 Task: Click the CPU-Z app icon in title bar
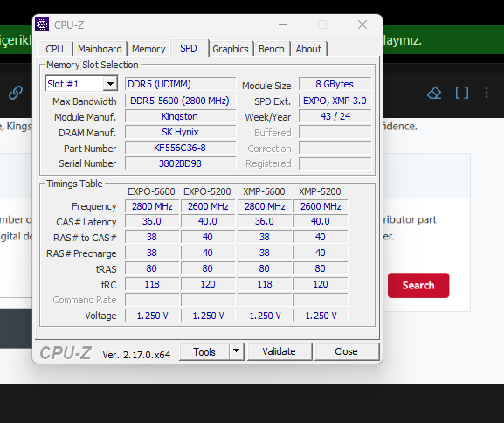pos(42,24)
